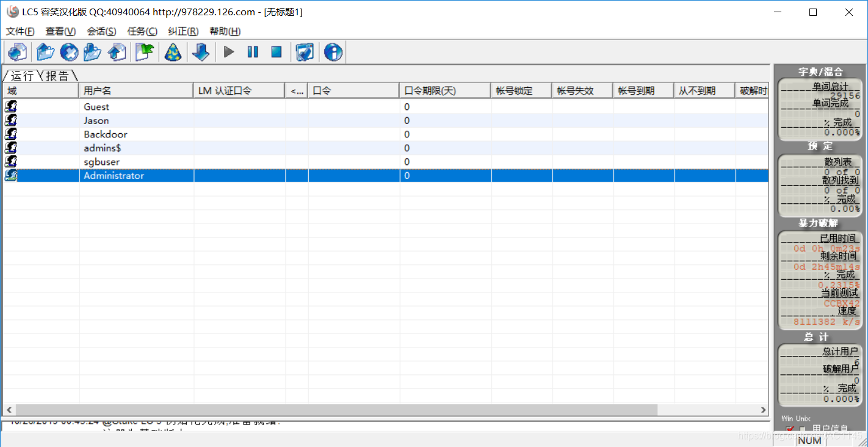Select the Jason user row
This screenshot has height=447, width=868.
pos(386,120)
